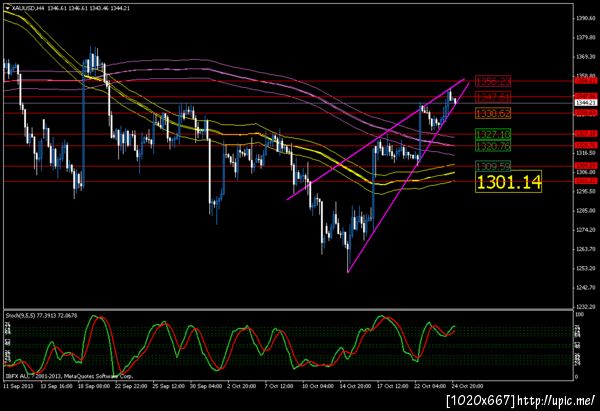Click the 1253.20 value on price axis
This screenshot has height=411, width=600.
point(586,268)
